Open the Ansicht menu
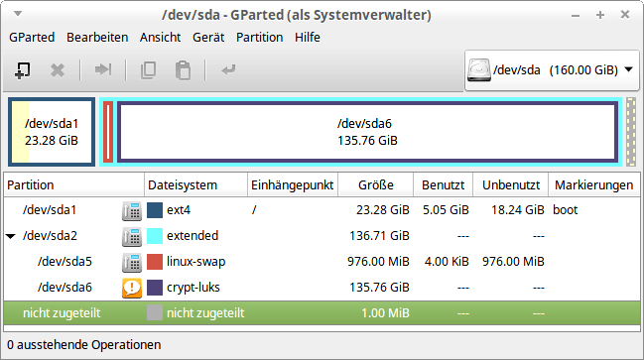The height and width of the screenshot is (360, 644). pos(160,38)
